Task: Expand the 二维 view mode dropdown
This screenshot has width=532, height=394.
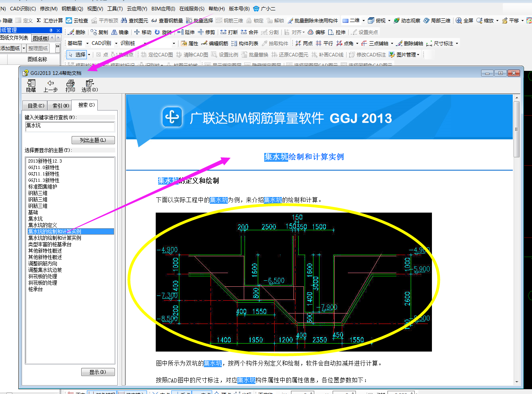Action: coord(363,20)
